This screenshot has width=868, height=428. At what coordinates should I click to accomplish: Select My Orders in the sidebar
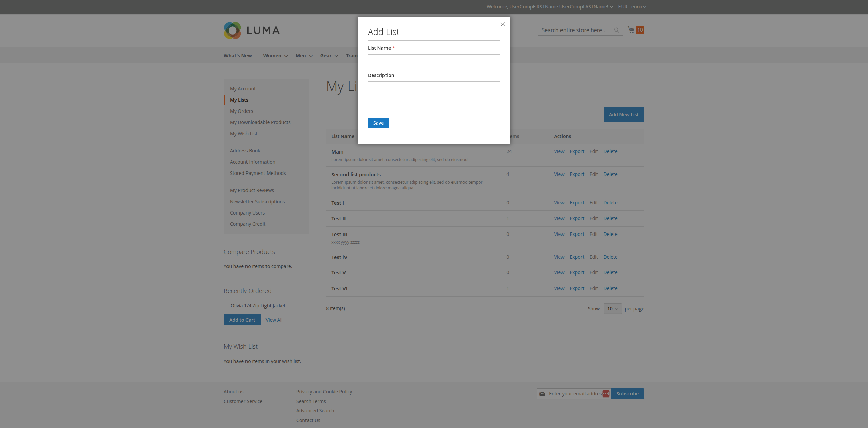[241, 111]
